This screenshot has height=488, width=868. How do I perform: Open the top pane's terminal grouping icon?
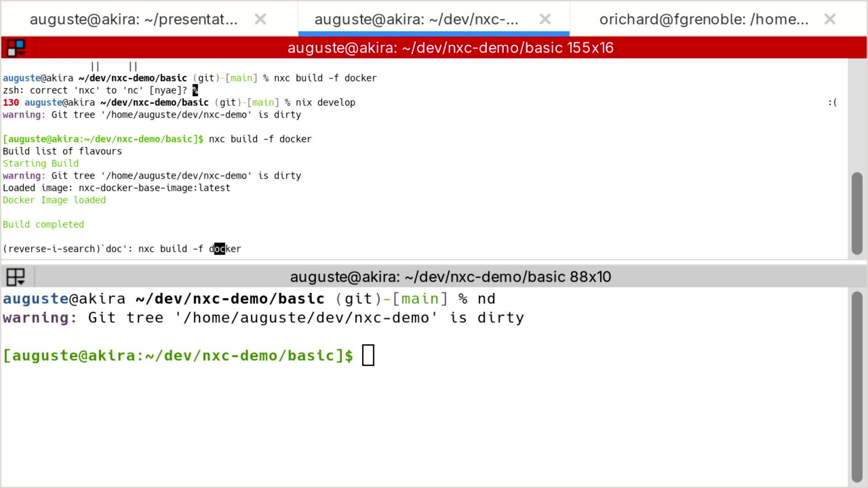(16, 47)
